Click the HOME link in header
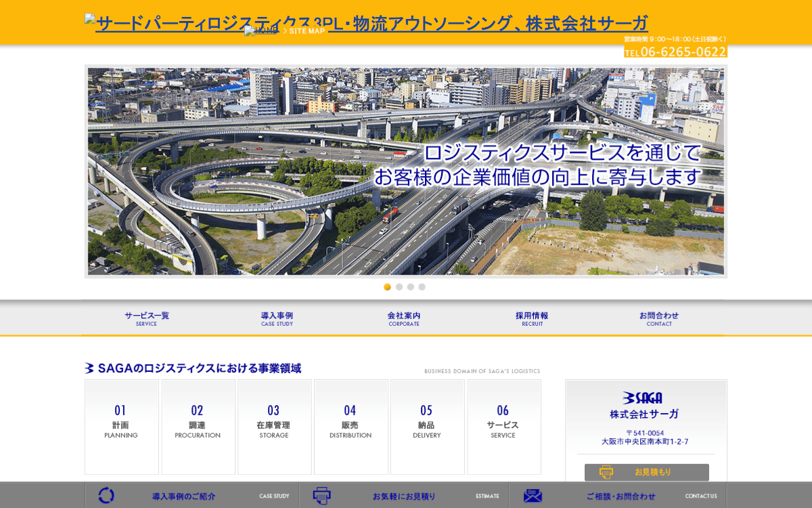The height and width of the screenshot is (508, 812). pyautogui.click(x=261, y=30)
